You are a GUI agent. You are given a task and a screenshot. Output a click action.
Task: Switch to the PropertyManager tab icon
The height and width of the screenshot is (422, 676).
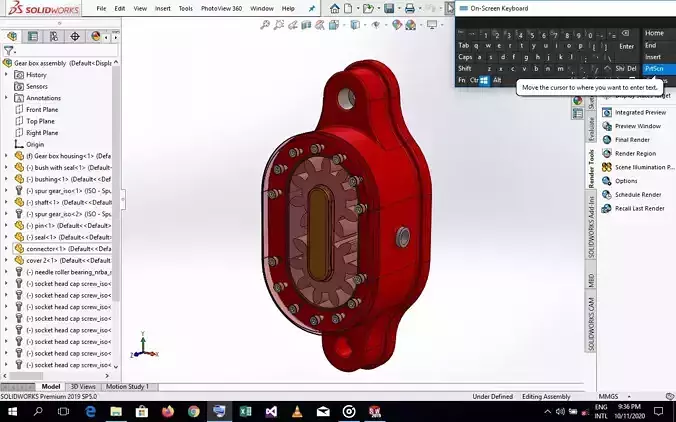(33, 36)
